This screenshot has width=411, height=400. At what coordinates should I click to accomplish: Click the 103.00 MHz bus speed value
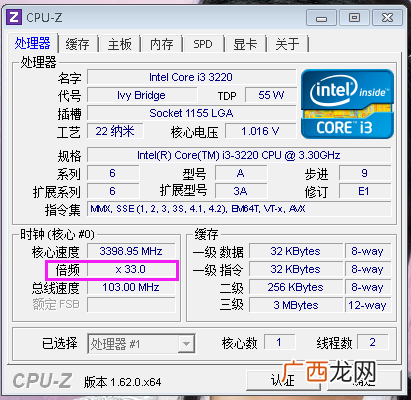(x=131, y=287)
